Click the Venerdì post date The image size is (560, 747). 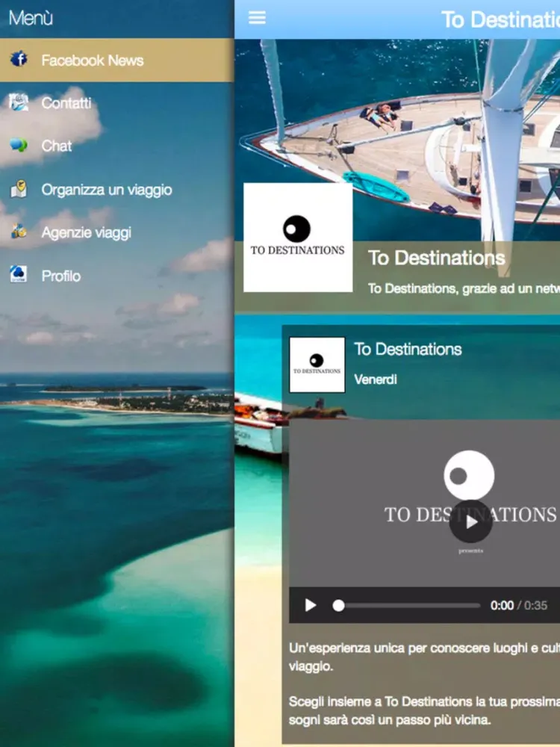376,379
